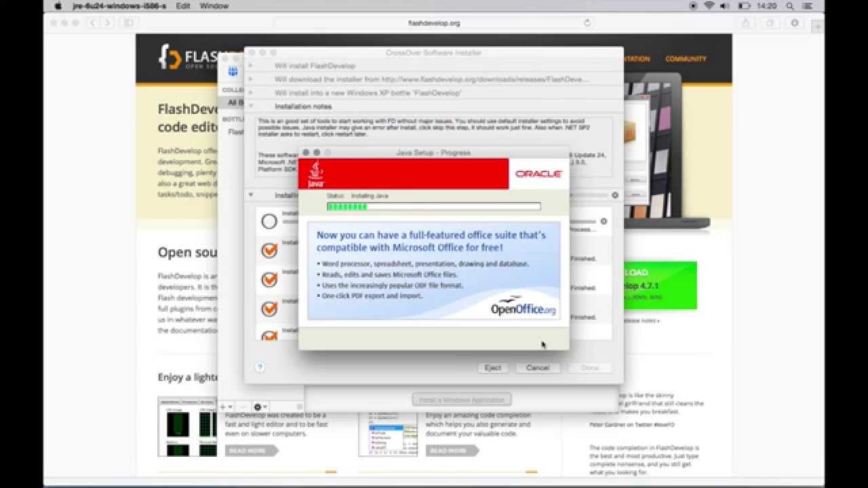This screenshot has height=488, width=868.
Task: Show all Safari tabs
Action: pos(770,22)
